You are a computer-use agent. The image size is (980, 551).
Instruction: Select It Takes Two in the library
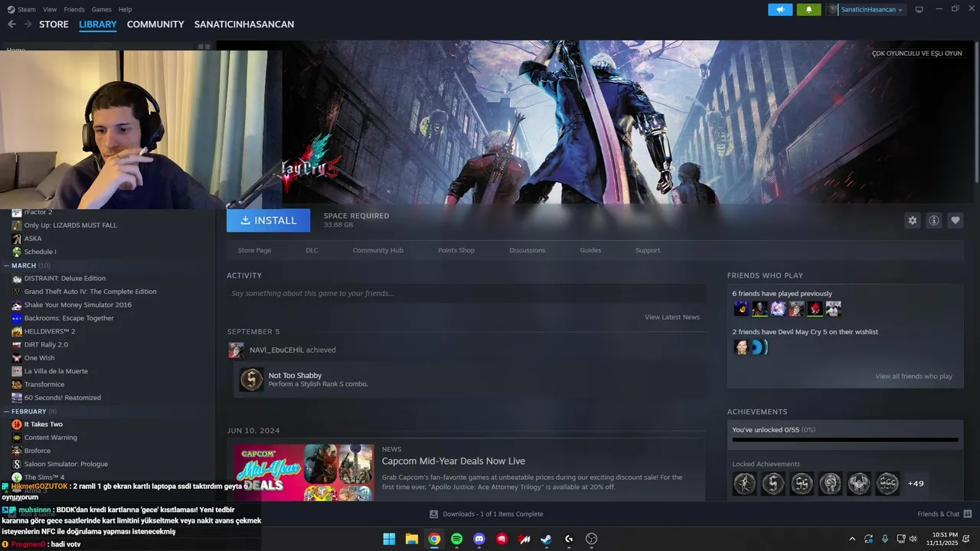click(x=44, y=424)
